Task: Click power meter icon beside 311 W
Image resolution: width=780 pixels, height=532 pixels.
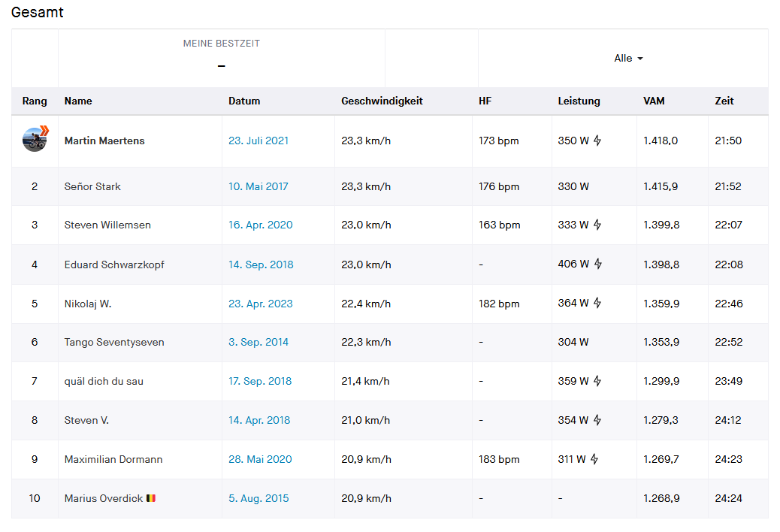Action: click(x=594, y=459)
